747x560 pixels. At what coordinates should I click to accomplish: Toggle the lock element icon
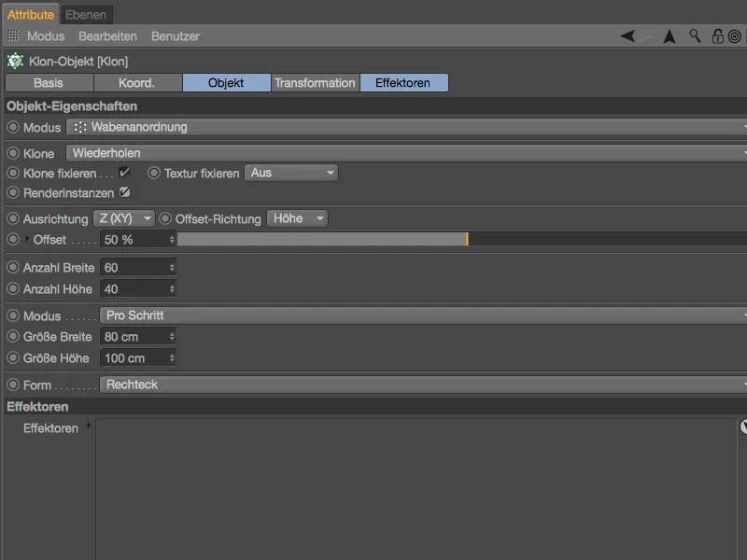(x=717, y=36)
